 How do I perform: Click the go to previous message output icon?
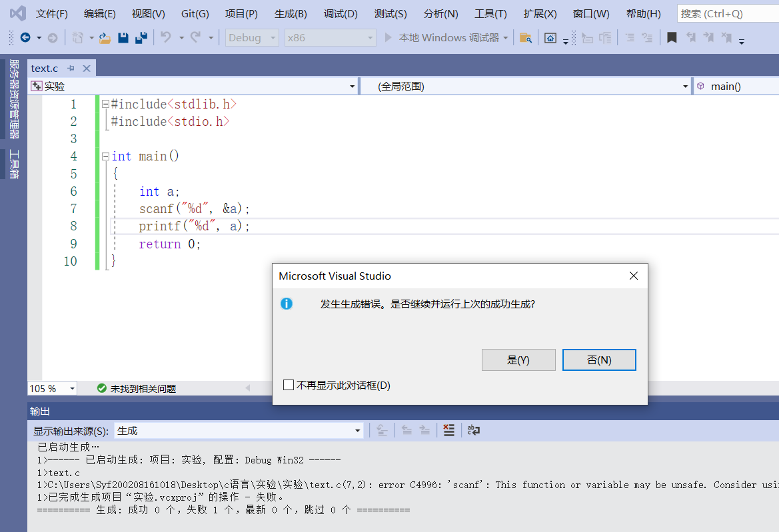tap(406, 430)
